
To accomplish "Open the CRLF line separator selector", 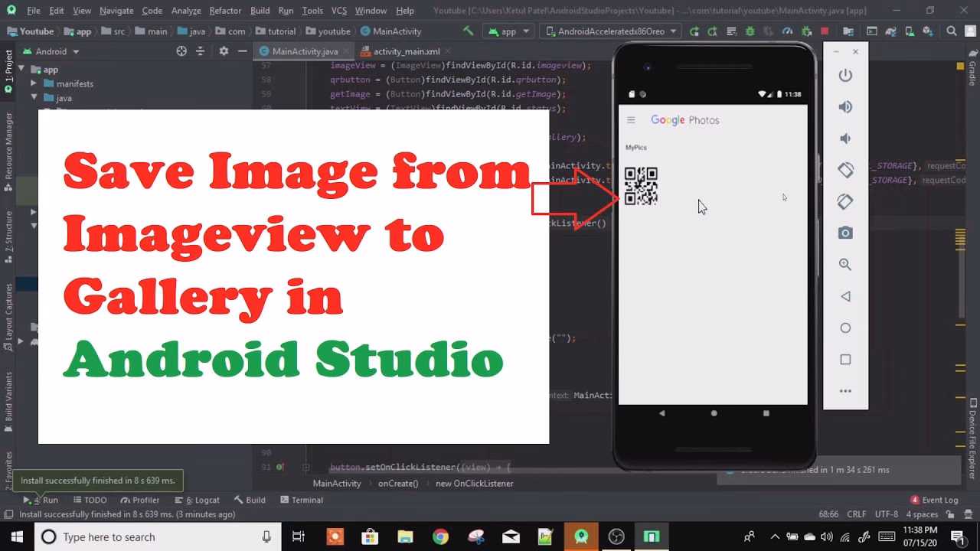I will click(x=857, y=514).
